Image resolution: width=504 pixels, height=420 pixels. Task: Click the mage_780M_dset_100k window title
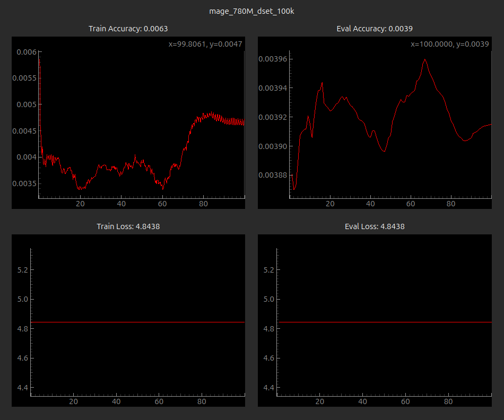click(x=251, y=11)
